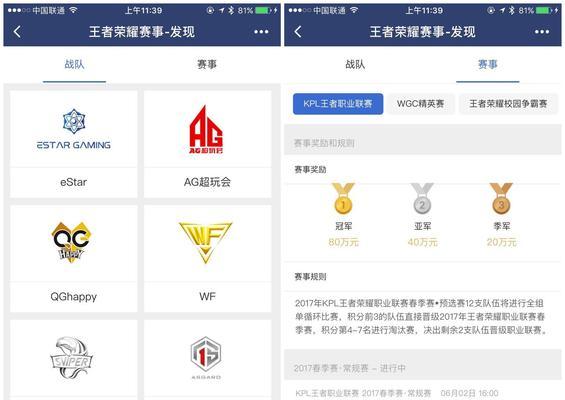Open the 1S Asgard team logo
565x400 pixels.
click(x=206, y=357)
